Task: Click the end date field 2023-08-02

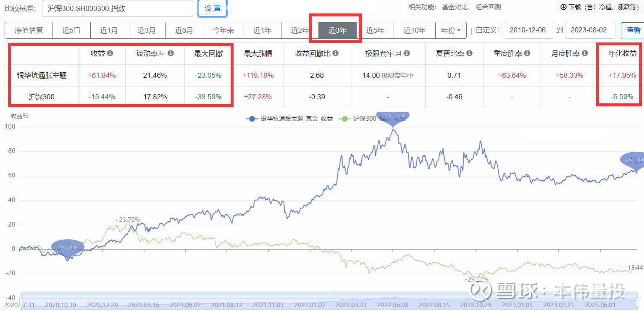Action: (x=590, y=30)
